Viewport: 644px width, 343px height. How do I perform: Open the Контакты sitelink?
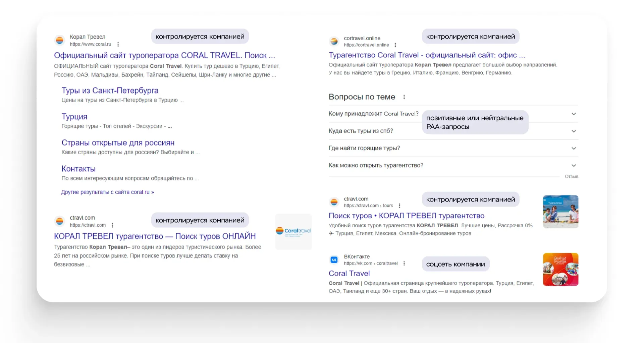(x=78, y=169)
